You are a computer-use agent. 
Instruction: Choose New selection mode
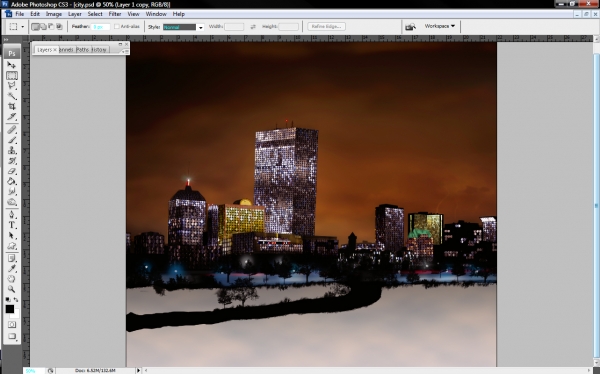35,27
